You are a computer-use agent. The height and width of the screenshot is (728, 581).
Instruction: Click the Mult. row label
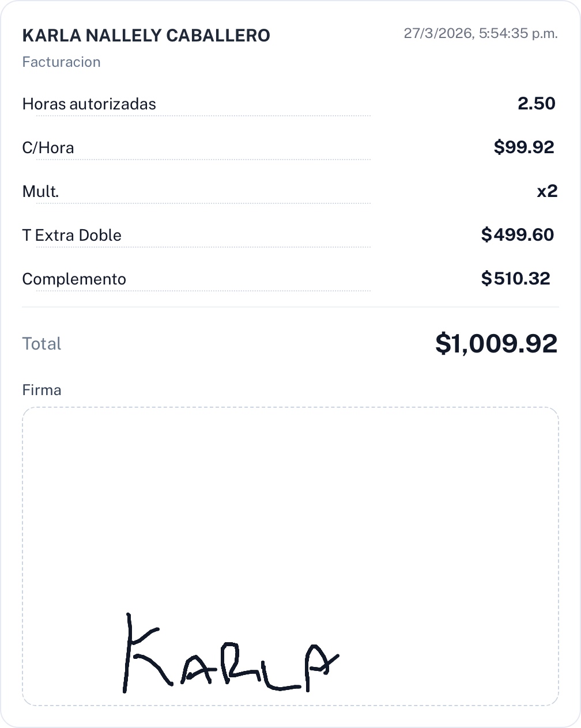(40, 192)
